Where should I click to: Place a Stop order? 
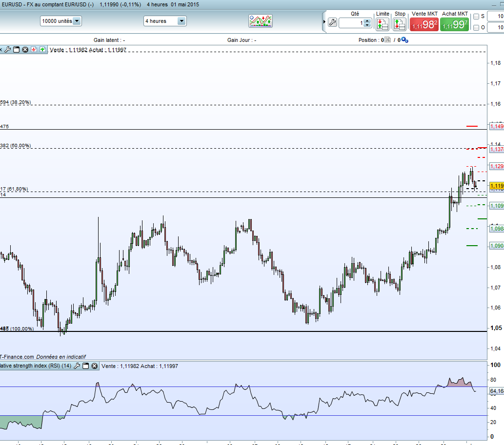point(400,24)
